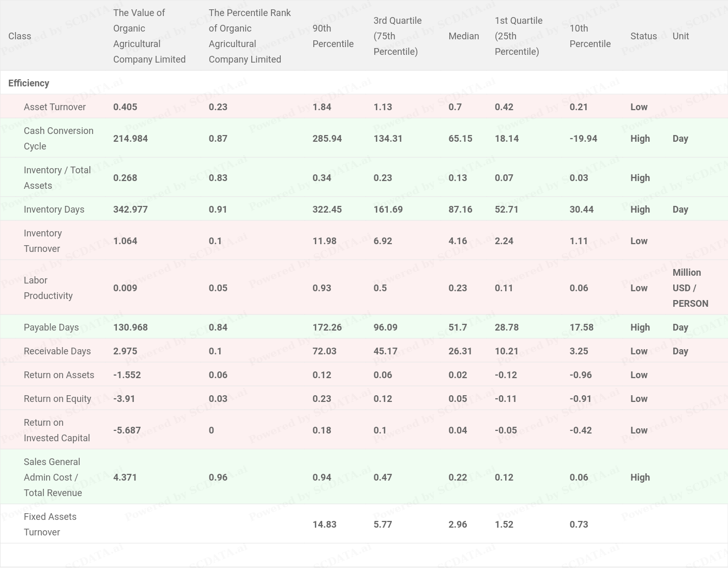Click 10th percentile value -19.94
The height and width of the screenshot is (568, 728).
click(583, 138)
